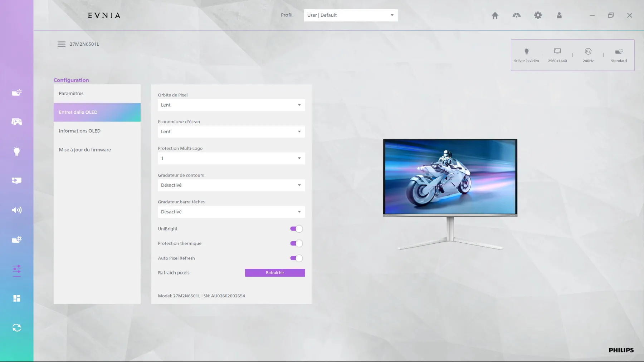The image size is (644, 362).
Task: Click the hamburger menu next to 27M2N6501L
Action: 62,44
